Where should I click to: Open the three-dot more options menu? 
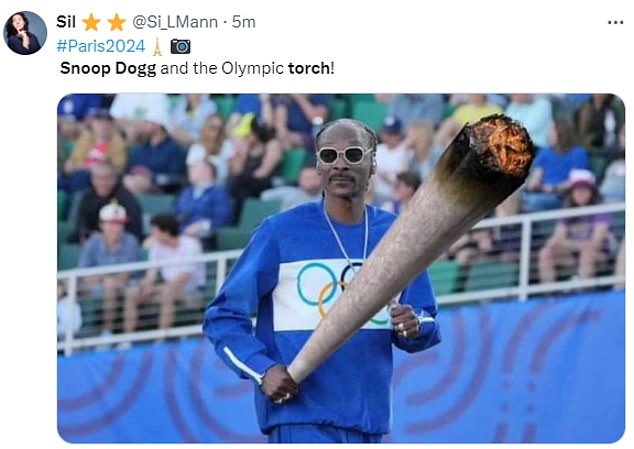(x=615, y=23)
